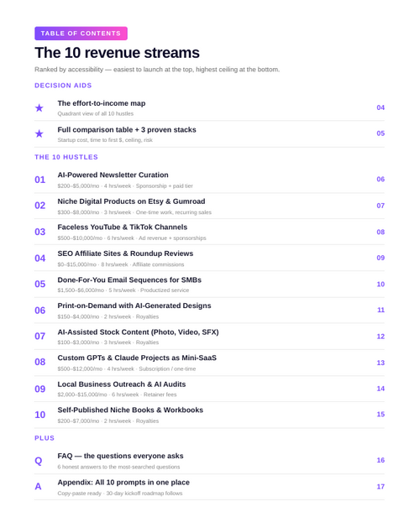Click page number 04 for effort-to-income map
420x507 pixels.
click(x=381, y=107)
